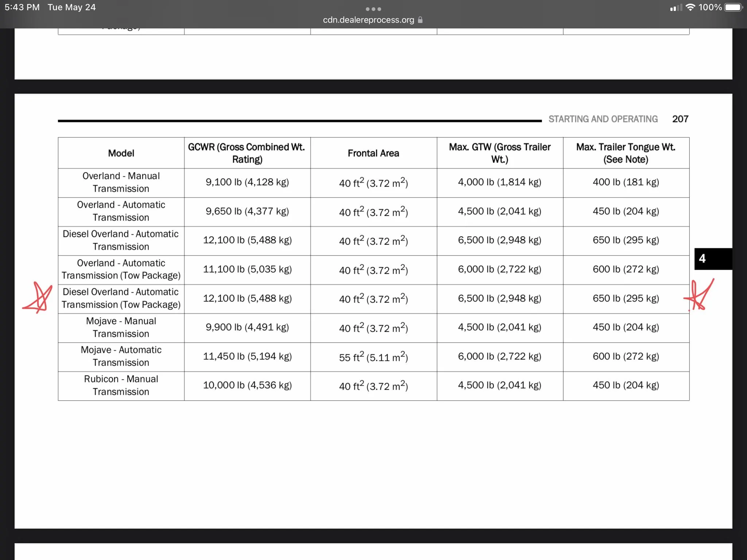This screenshot has width=747, height=560.
Task: Select the 9,900 lb (4,491 kg) cell
Action: tap(247, 327)
